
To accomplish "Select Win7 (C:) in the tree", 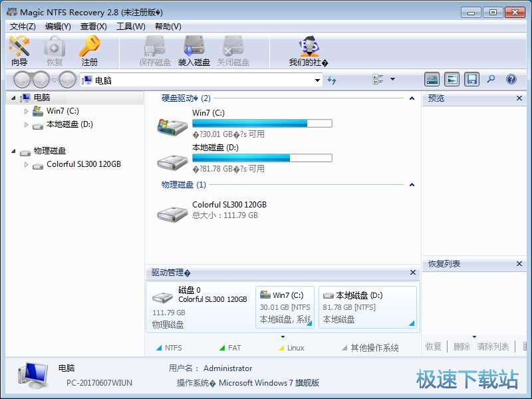I will [x=63, y=111].
